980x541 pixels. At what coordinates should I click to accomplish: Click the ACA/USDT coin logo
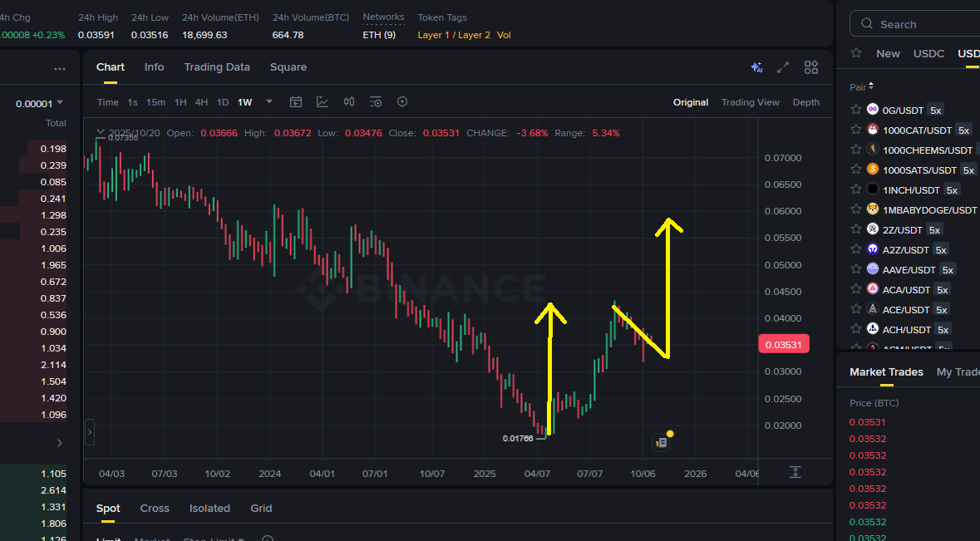pyautogui.click(x=873, y=289)
